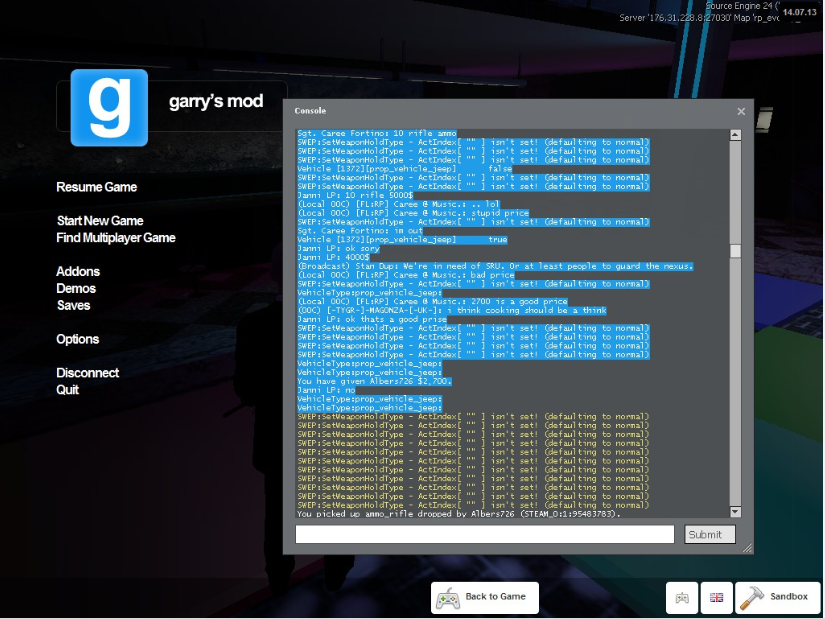Click the Garry's Mod blue g logo

click(x=109, y=107)
